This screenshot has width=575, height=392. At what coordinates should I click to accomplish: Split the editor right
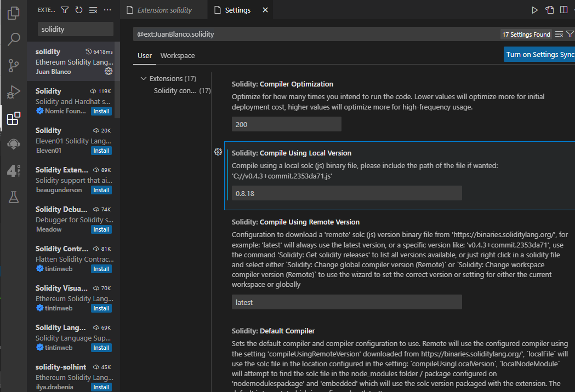563,10
